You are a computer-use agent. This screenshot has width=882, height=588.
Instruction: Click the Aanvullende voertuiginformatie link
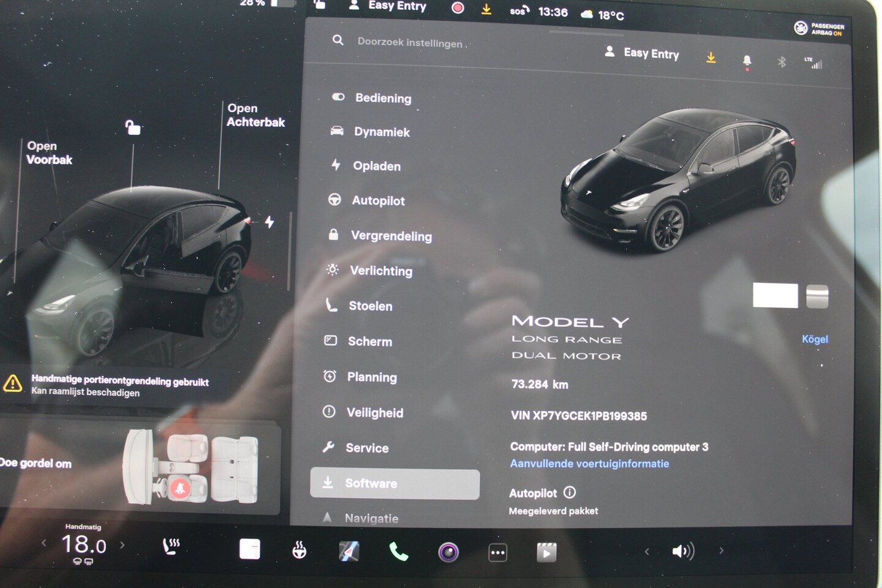(589, 464)
